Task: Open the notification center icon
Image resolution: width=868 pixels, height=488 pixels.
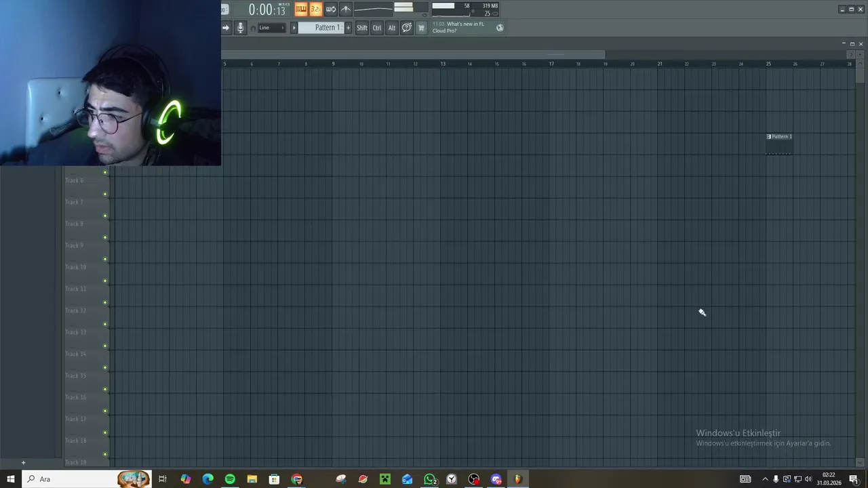Action: [x=854, y=479]
